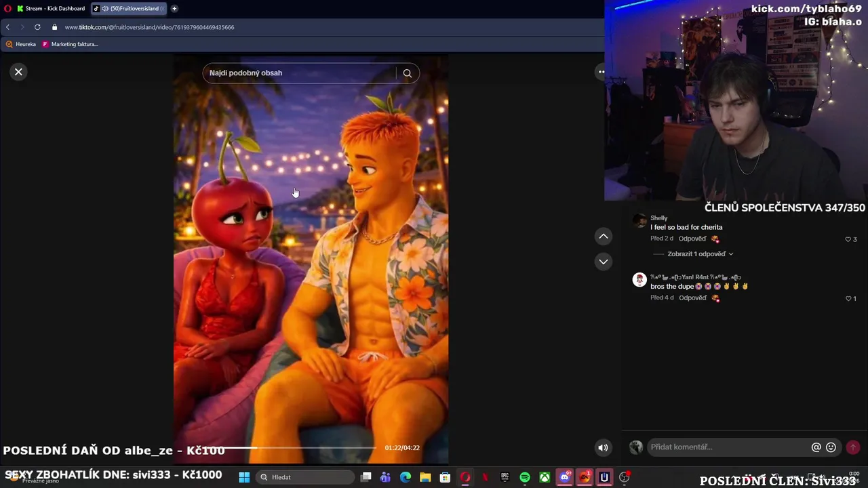This screenshot has height=488, width=868.
Task: Open Discord from the taskbar
Action: point(564,477)
